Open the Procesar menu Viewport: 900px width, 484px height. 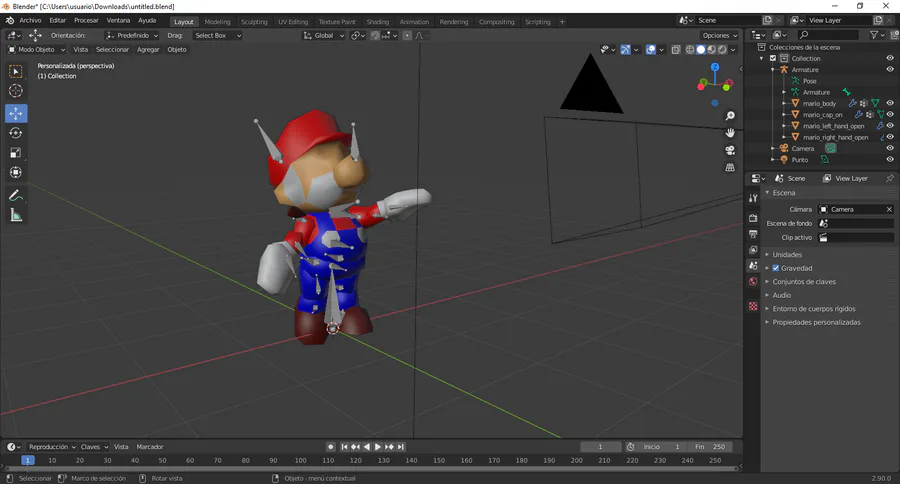coord(86,21)
